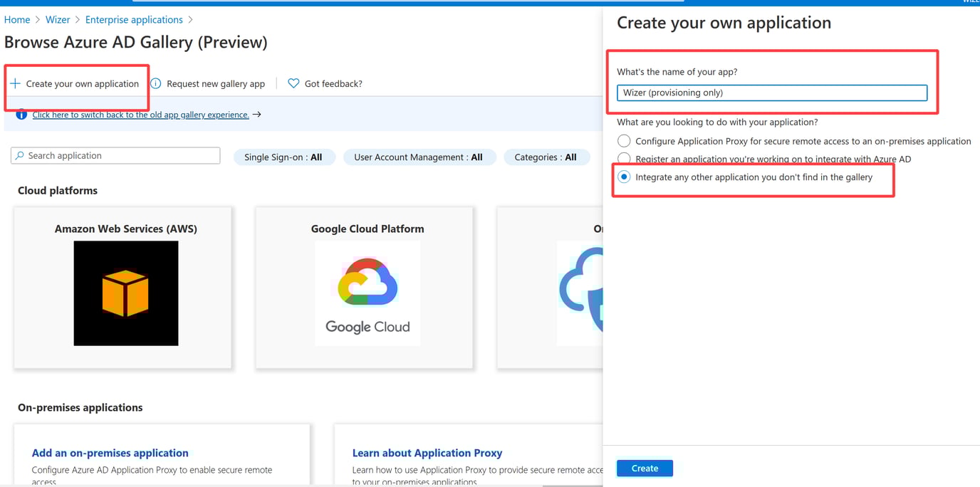
Task: Click the plus icon beside Create your own application
Action: pos(16,83)
